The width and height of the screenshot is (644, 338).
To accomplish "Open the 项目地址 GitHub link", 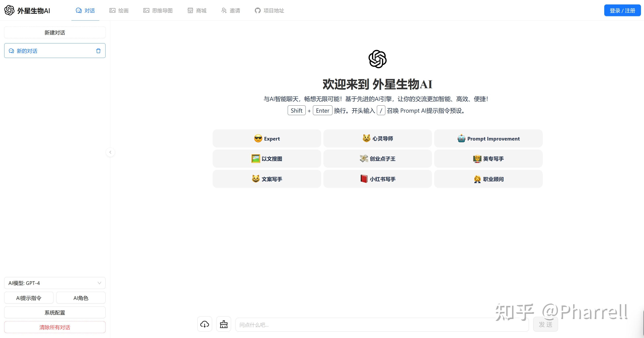I will pyautogui.click(x=269, y=10).
